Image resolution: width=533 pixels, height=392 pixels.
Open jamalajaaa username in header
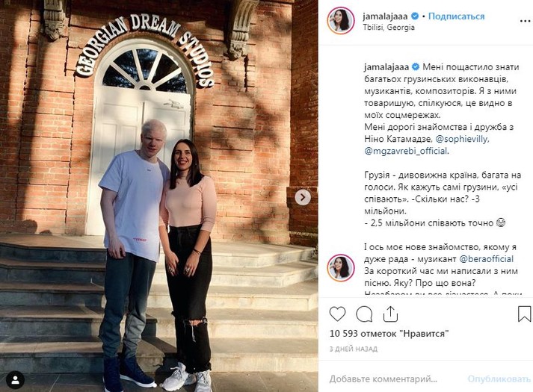point(386,16)
